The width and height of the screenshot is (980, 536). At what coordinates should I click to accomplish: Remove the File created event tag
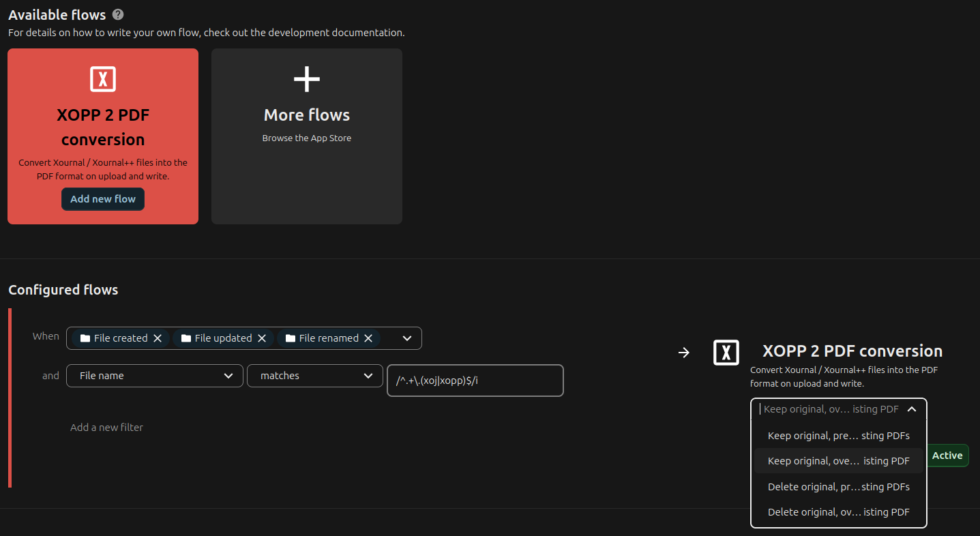coord(158,338)
